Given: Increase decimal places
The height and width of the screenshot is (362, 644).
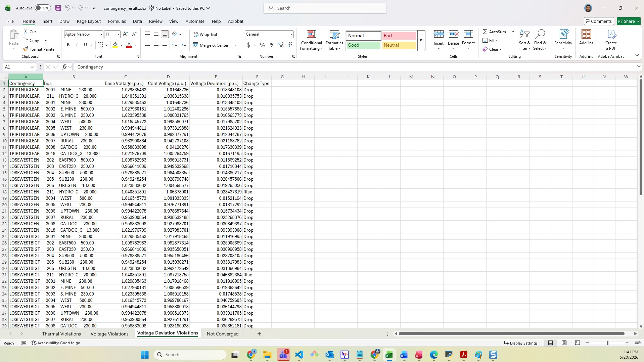Looking at the screenshot, I should pyautogui.click(x=281, y=45).
